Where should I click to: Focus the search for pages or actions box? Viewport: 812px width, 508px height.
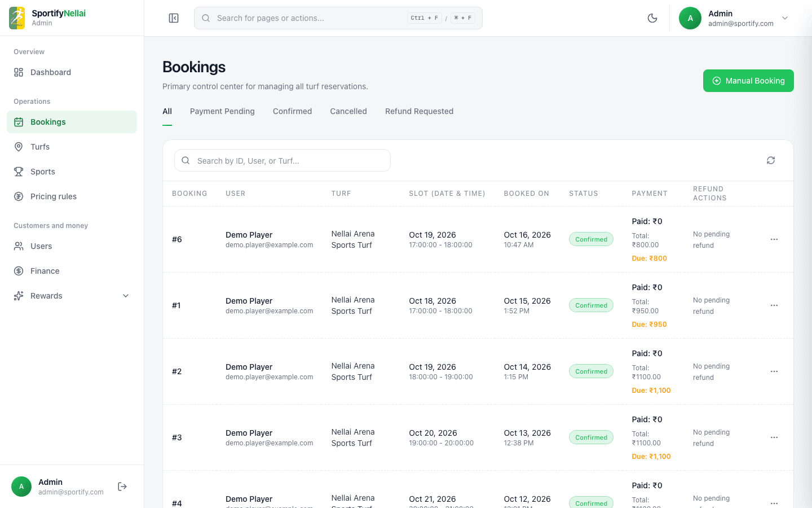pos(338,18)
